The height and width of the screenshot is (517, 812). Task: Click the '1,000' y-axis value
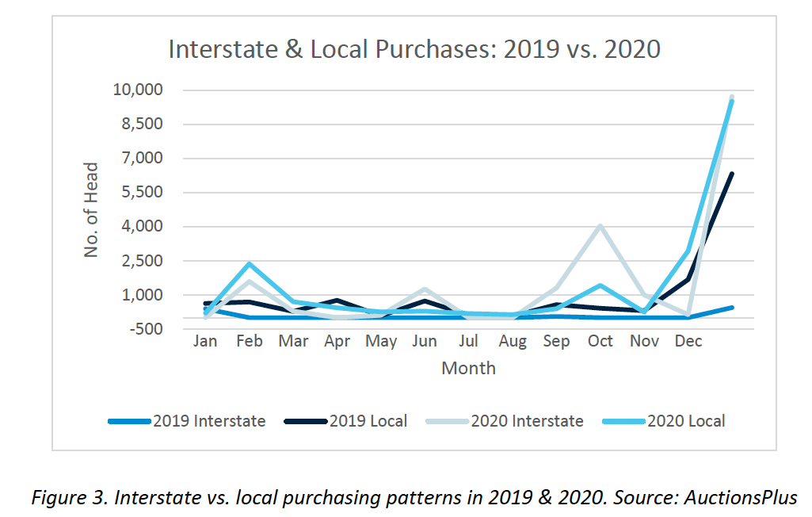(142, 294)
